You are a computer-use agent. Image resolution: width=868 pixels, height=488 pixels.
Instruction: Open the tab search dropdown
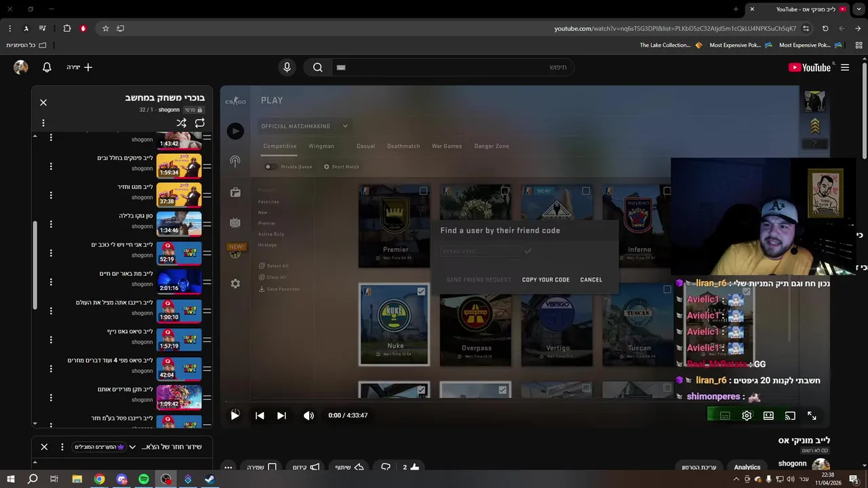coord(859,9)
